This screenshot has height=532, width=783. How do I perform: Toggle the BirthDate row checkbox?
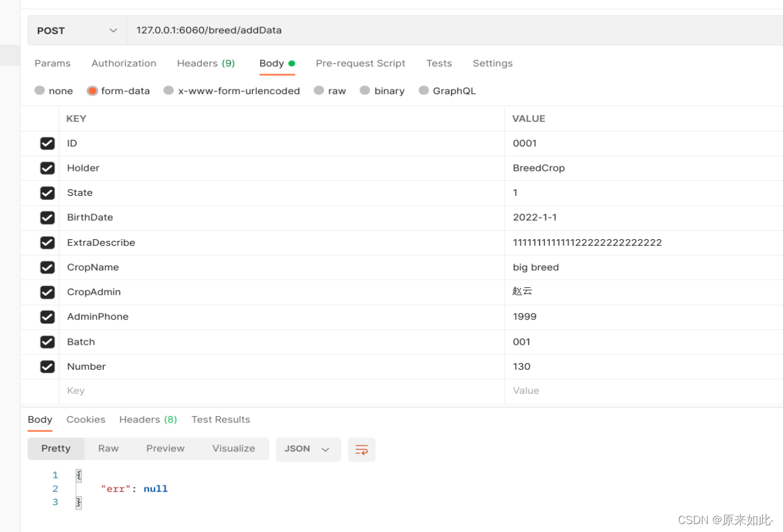pyautogui.click(x=47, y=217)
